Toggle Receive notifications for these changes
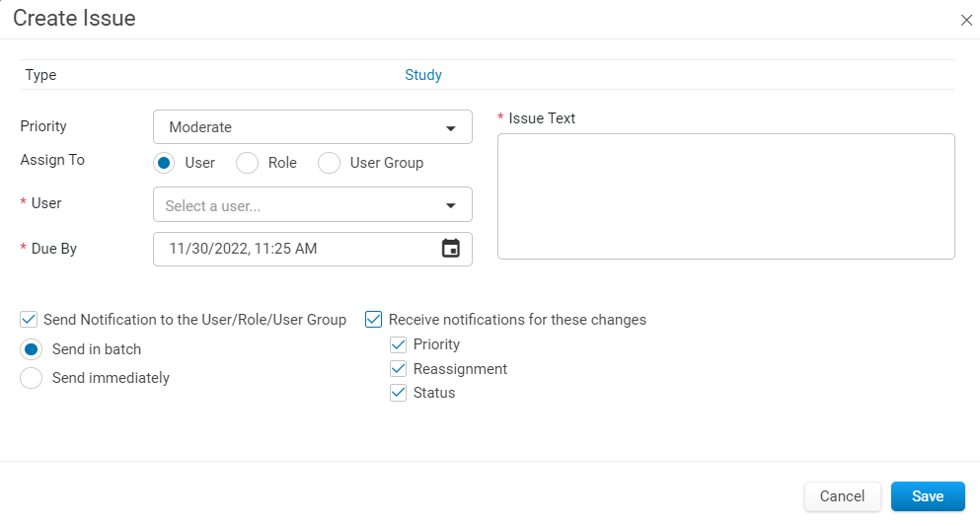 tap(374, 319)
